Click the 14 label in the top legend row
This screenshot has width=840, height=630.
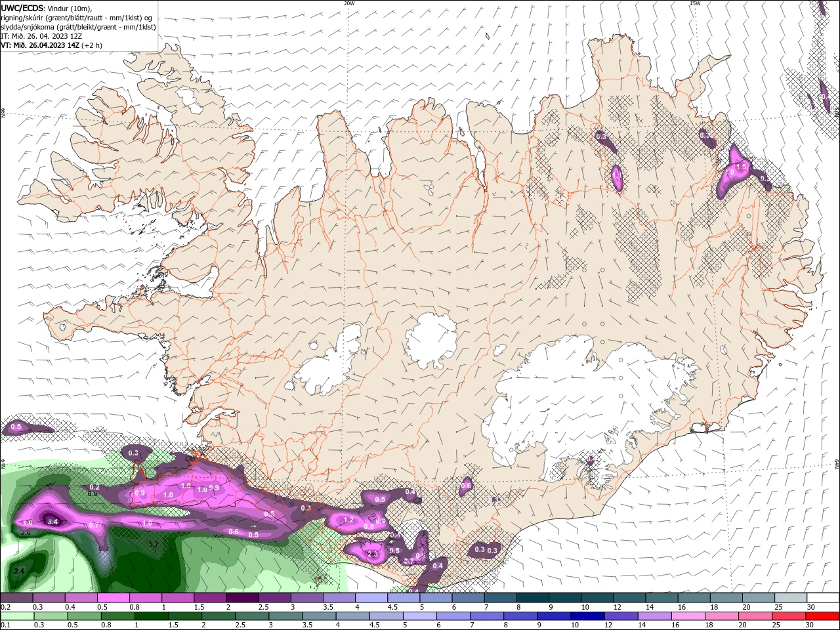pos(649,607)
